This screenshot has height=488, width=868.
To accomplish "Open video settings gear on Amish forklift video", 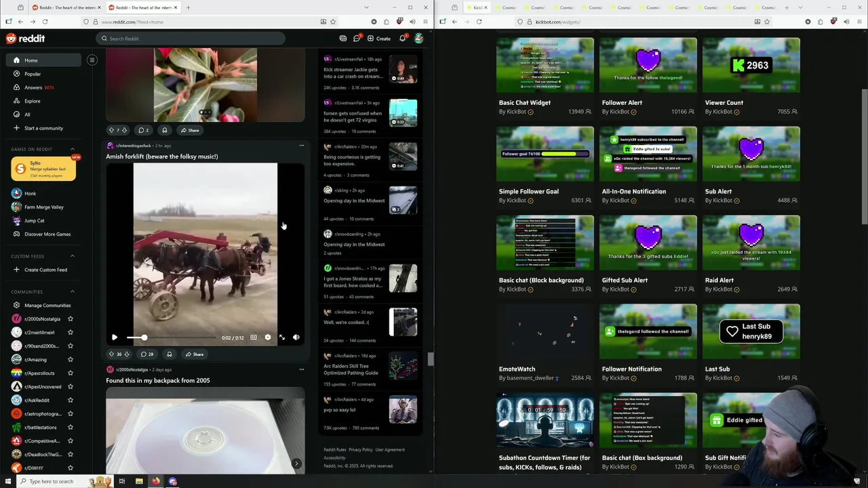I will (267, 337).
